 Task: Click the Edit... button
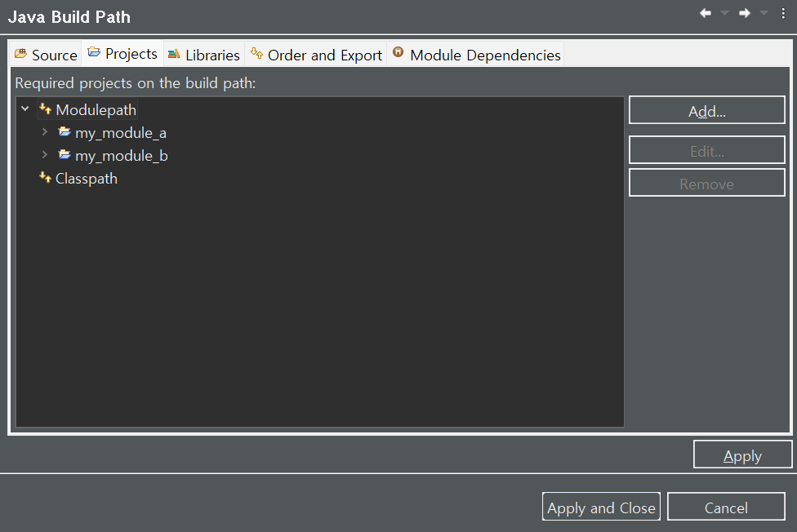point(706,150)
